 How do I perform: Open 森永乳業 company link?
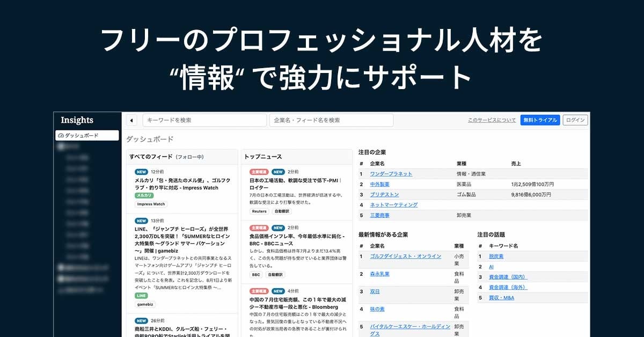tap(380, 274)
